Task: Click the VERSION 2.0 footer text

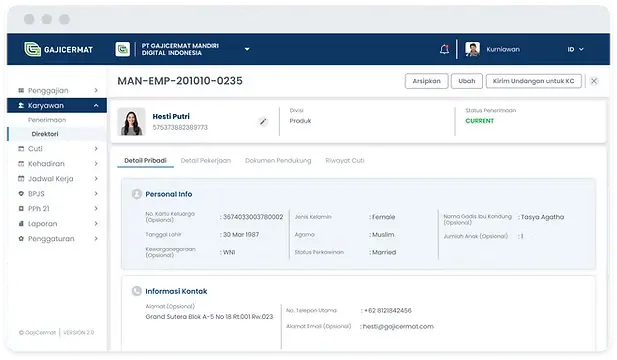Action: [79, 333]
